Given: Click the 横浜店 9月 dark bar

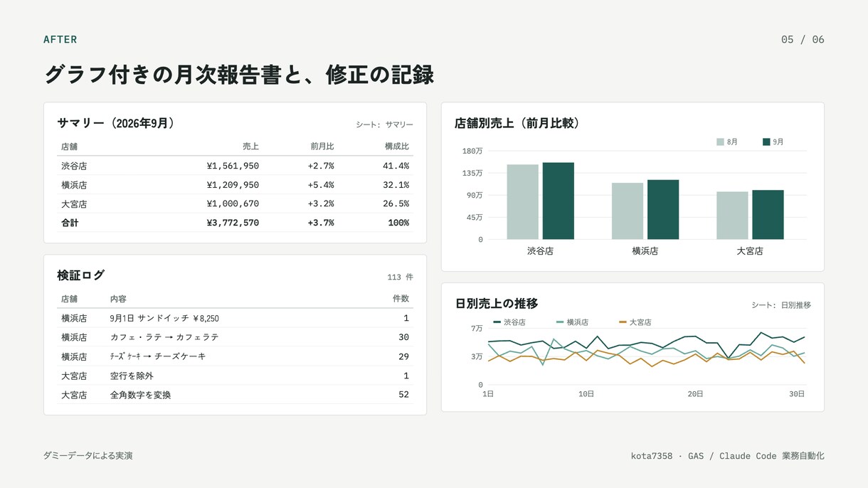Looking at the screenshot, I should 663,210.
